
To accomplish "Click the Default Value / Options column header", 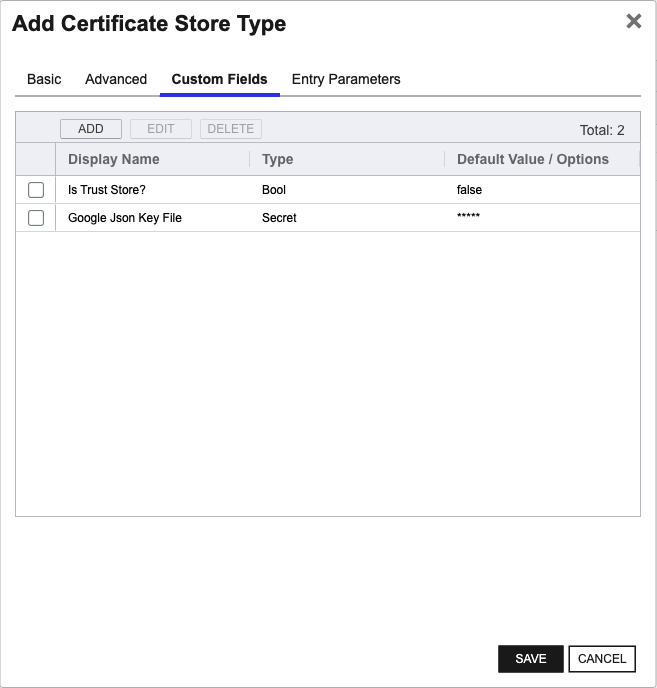I will [x=542, y=159].
